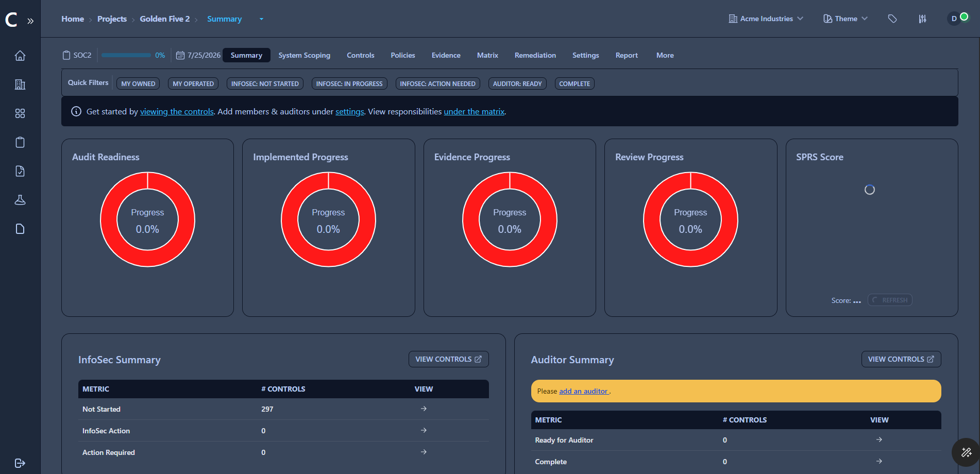Viewport: 980px width, 474px height.
Task: Open the four-squares grid icon in the sidebar
Action: [20, 113]
